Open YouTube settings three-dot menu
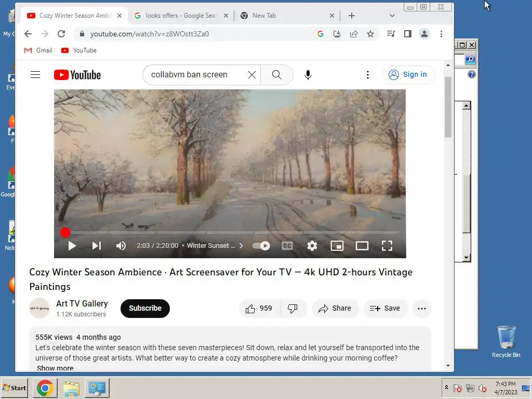 (x=367, y=75)
